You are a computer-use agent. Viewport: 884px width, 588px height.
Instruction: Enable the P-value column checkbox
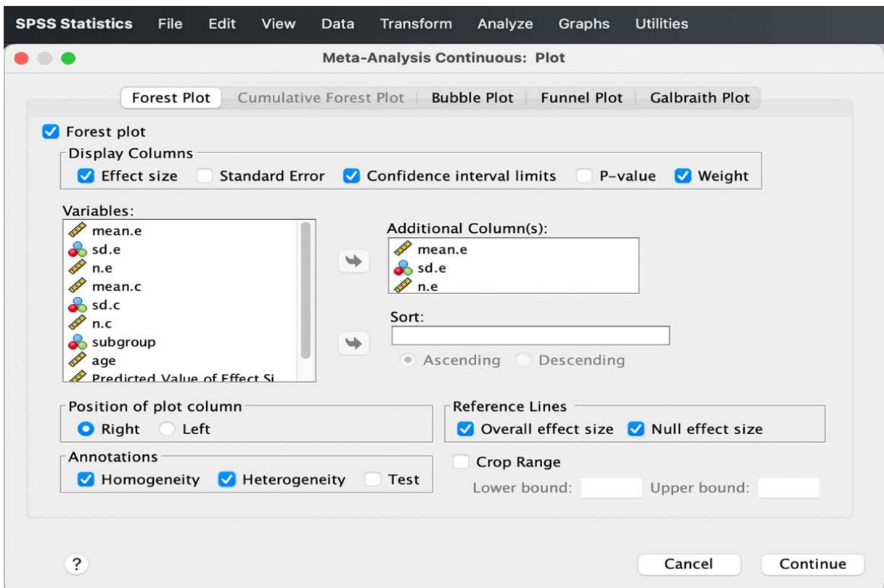[x=585, y=176]
